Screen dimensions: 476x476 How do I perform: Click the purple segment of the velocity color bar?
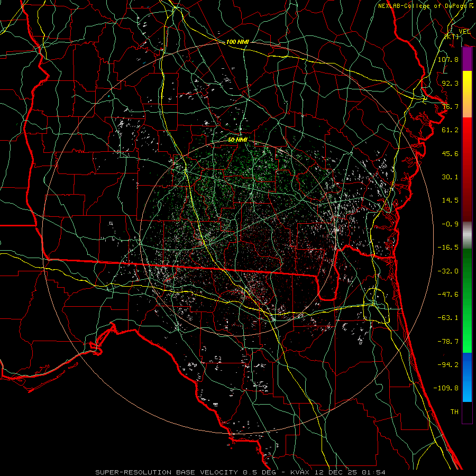[467, 59]
